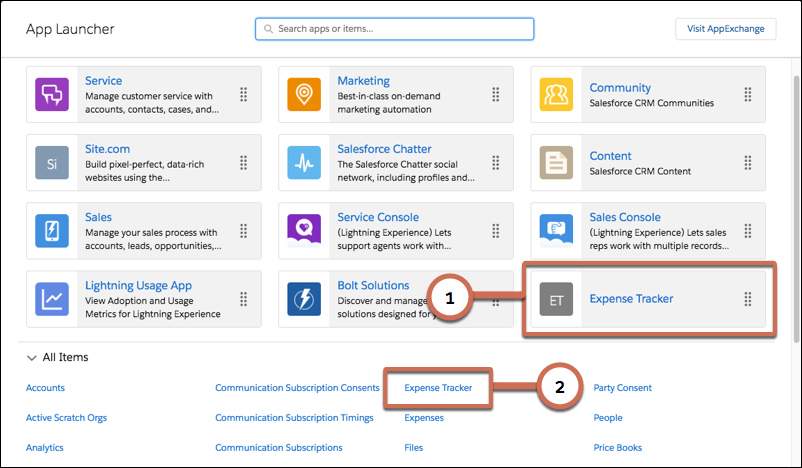This screenshot has height=468, width=802.
Task: Open the Service Console title link
Action: coord(378,217)
